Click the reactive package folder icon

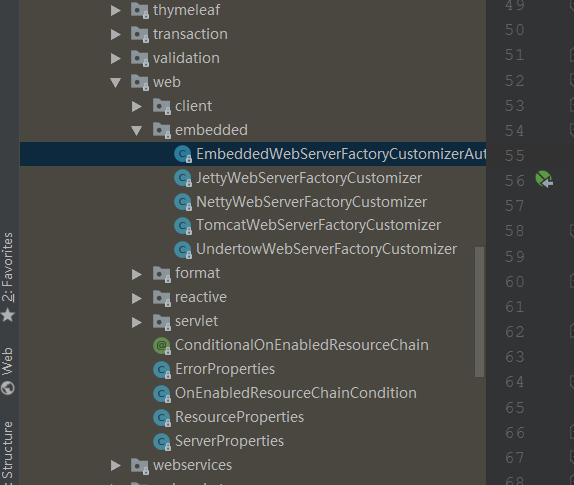(161, 298)
